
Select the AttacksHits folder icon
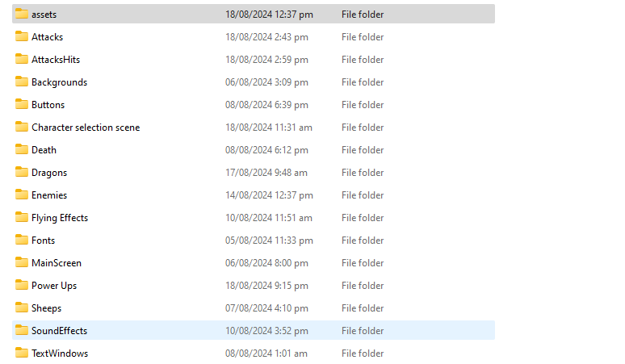click(22, 59)
